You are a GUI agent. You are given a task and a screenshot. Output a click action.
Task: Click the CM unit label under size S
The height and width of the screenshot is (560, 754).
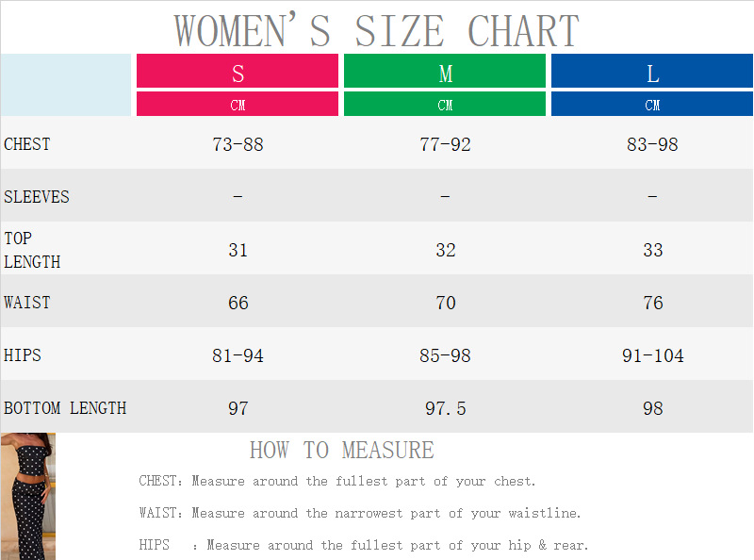(238, 105)
